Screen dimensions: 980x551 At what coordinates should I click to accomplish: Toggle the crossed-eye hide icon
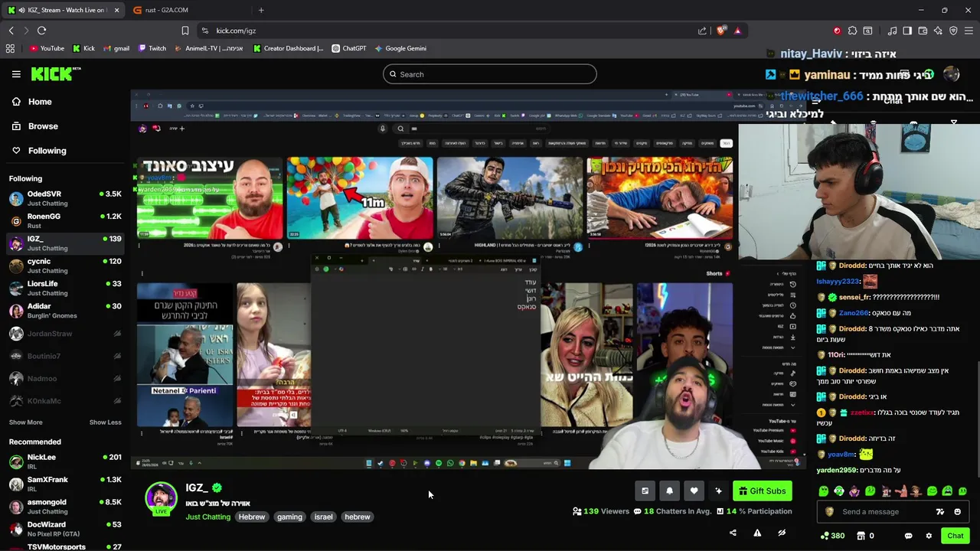(x=782, y=533)
